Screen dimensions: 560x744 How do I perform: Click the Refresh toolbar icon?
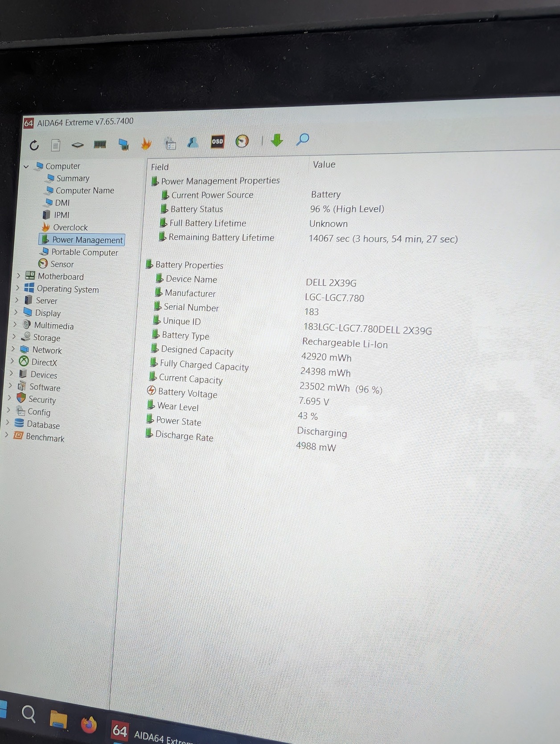[34, 145]
